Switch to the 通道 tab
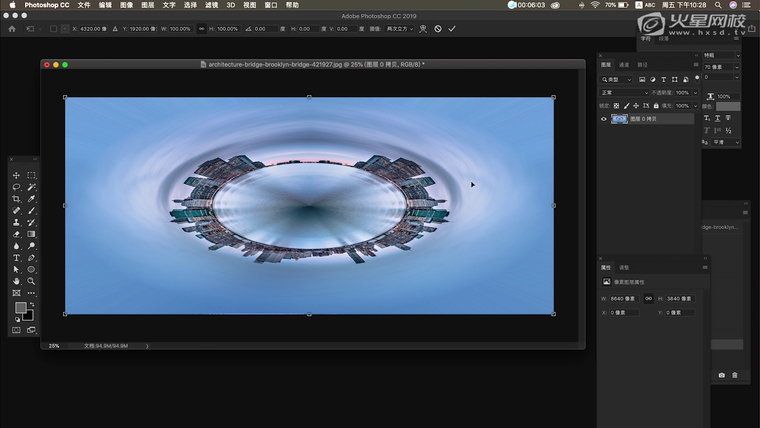Viewport: 760px width, 428px height. point(624,64)
